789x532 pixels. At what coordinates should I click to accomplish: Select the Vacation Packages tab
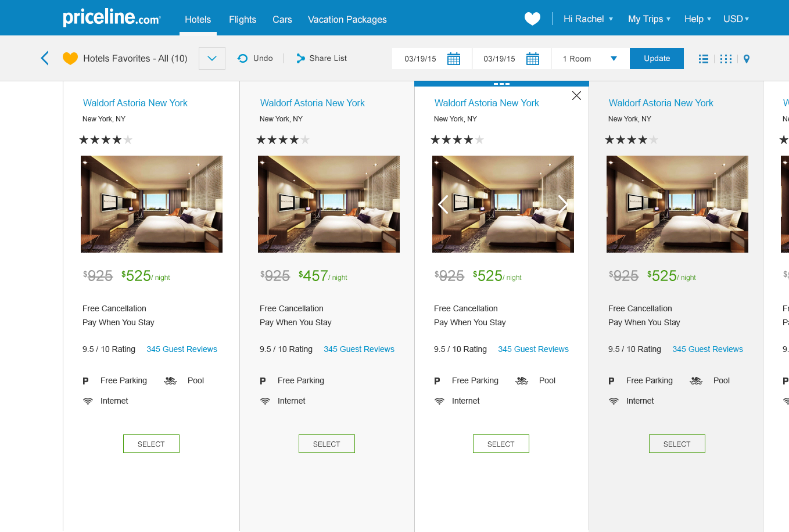pyautogui.click(x=347, y=19)
